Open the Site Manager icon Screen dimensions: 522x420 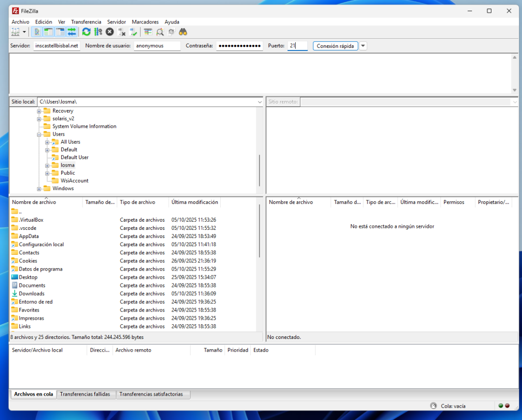coord(15,32)
